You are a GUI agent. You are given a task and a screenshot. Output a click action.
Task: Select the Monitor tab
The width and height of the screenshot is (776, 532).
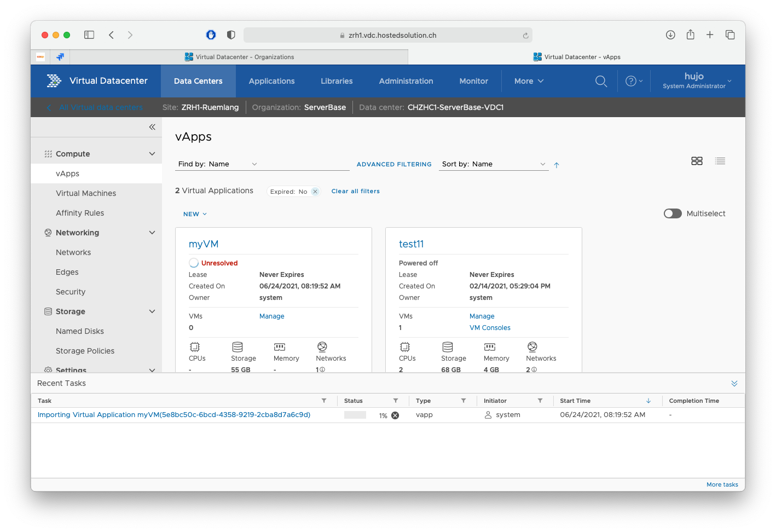(473, 81)
